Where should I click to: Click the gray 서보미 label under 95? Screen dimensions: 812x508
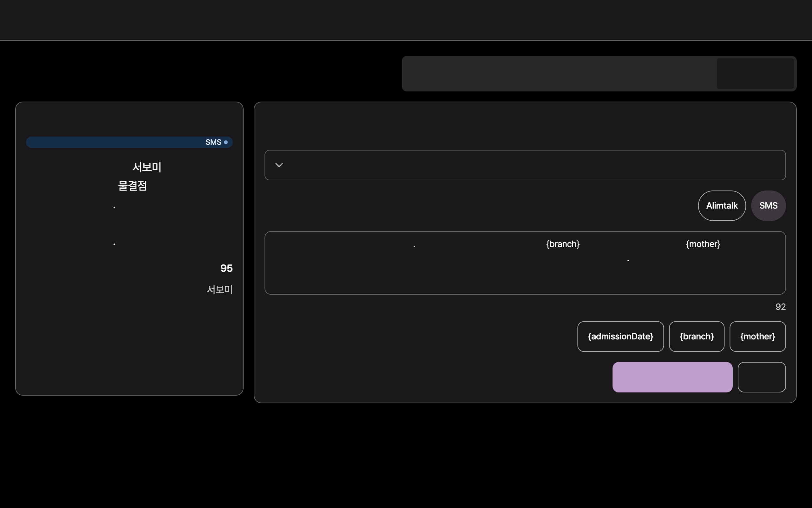click(220, 289)
